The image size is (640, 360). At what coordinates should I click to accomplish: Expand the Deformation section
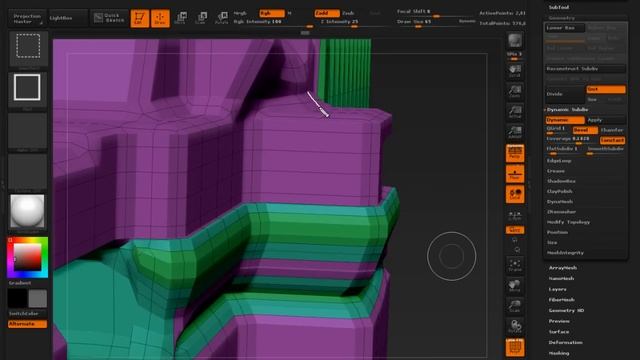point(565,342)
